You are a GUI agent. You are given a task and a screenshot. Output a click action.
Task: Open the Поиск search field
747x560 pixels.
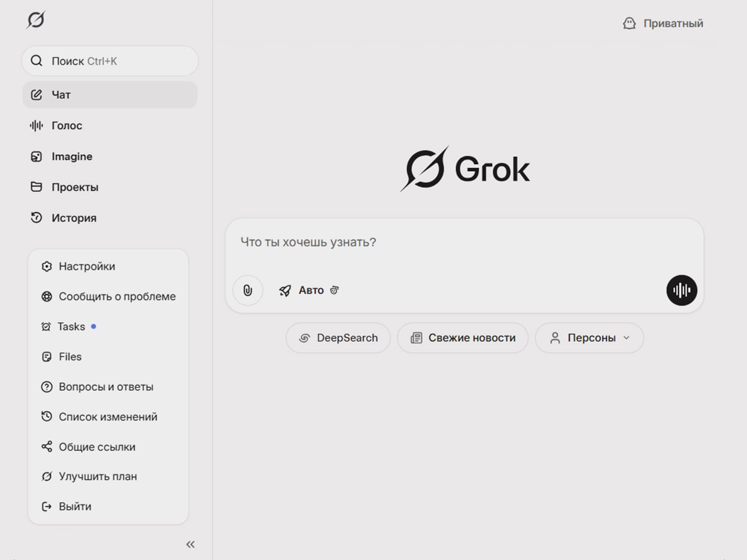[109, 61]
